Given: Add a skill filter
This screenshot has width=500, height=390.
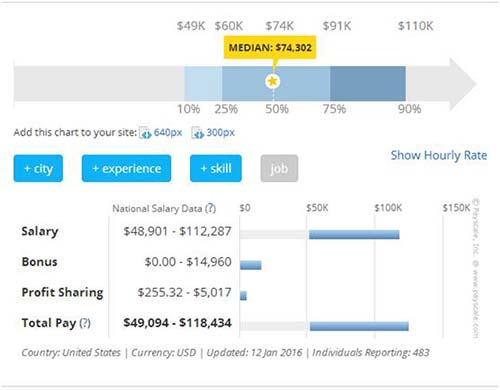Looking at the screenshot, I should 216,168.
